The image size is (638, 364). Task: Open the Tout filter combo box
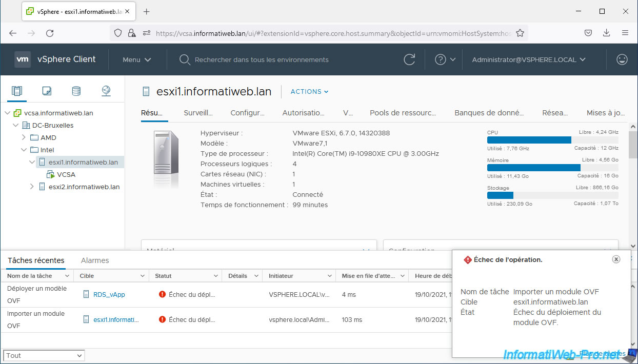(44, 355)
